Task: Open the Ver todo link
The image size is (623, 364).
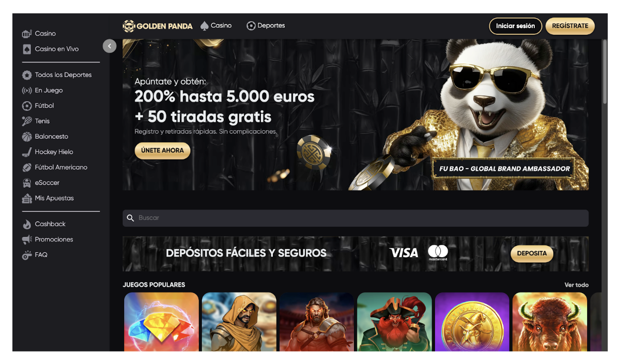Action: tap(576, 285)
